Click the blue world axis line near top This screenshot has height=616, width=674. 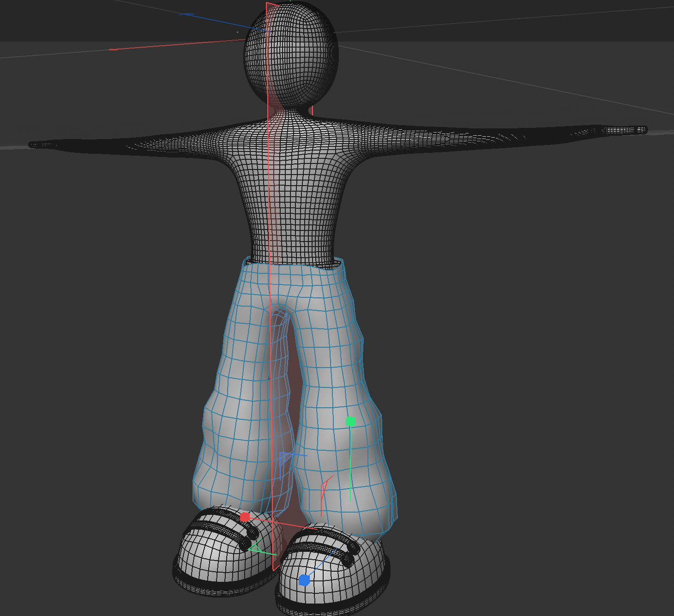[x=217, y=21]
